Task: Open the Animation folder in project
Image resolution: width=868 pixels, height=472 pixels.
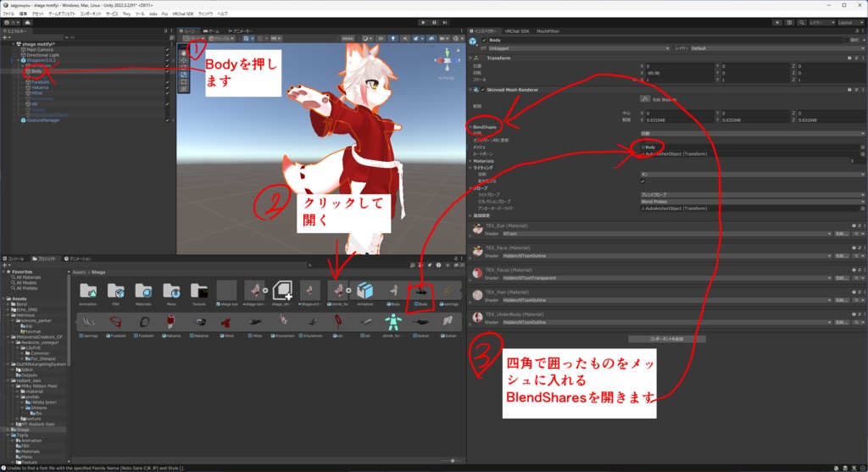Action: [x=88, y=293]
